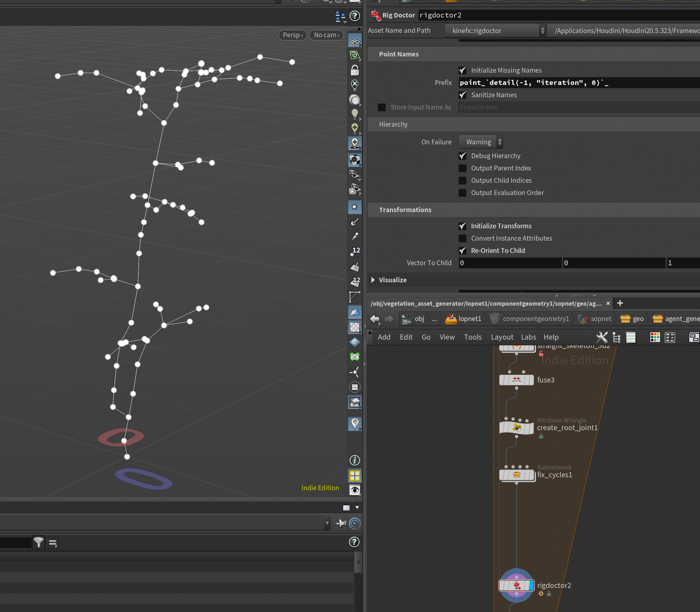Open the Layout menu
This screenshot has height=612, width=700.
502,337
